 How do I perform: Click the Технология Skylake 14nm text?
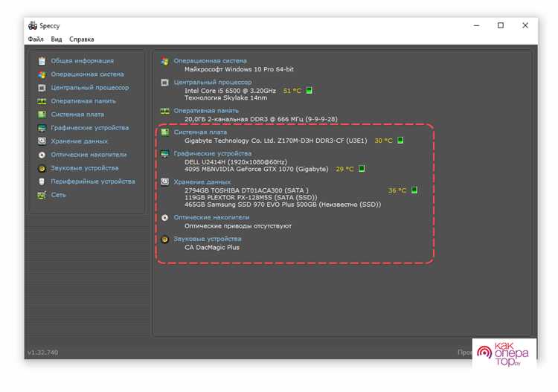coord(225,98)
